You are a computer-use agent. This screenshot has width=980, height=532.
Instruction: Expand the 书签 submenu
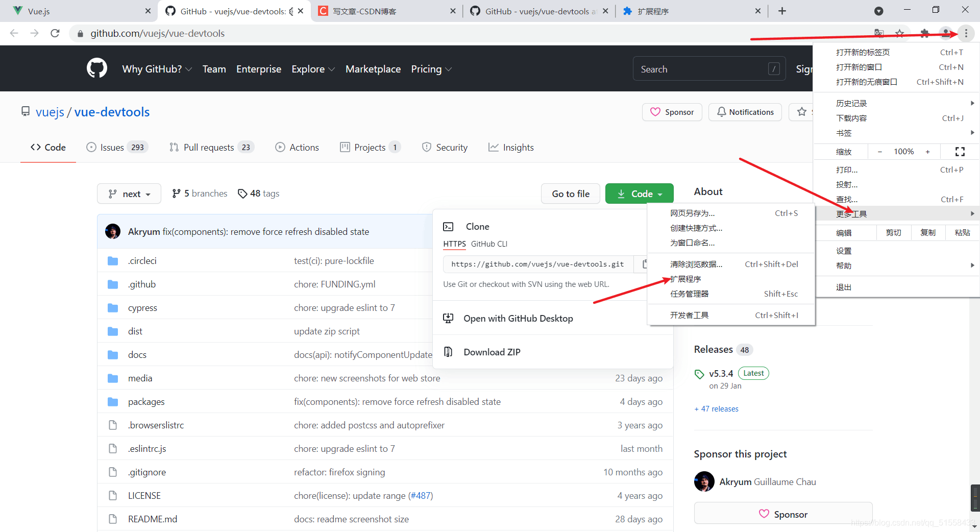(897, 133)
